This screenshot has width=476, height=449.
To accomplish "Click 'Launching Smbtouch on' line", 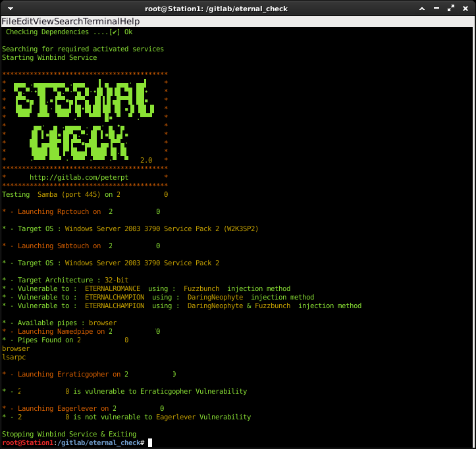I will tap(81, 246).
